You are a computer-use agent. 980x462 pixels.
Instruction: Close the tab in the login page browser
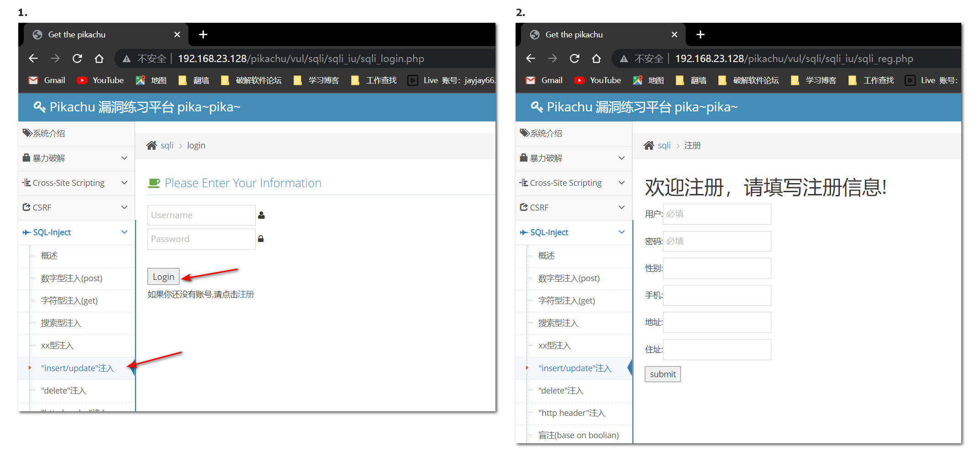(x=177, y=35)
